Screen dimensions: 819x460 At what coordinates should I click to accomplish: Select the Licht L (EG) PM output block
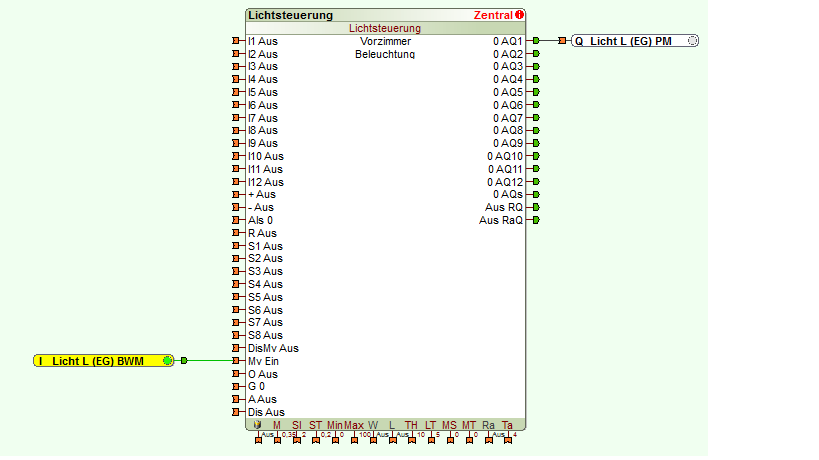tap(630, 41)
